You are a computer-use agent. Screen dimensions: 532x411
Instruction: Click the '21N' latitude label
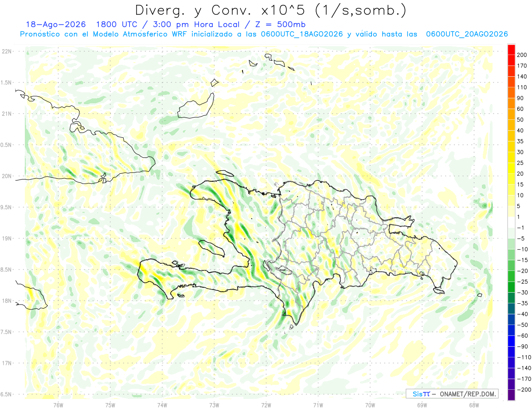(6, 114)
